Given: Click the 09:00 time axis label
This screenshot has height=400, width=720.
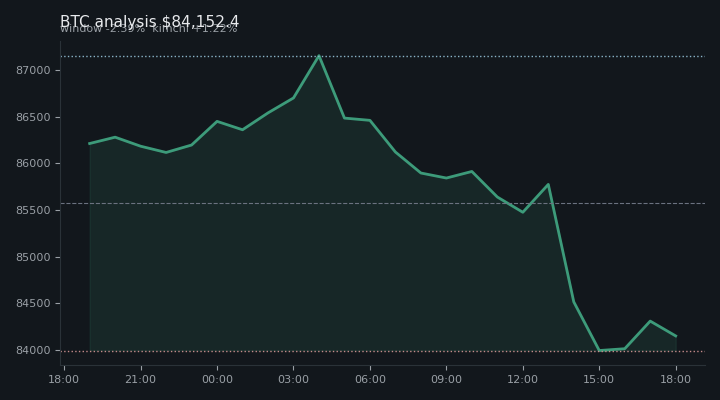Looking at the screenshot, I should (x=446, y=379).
